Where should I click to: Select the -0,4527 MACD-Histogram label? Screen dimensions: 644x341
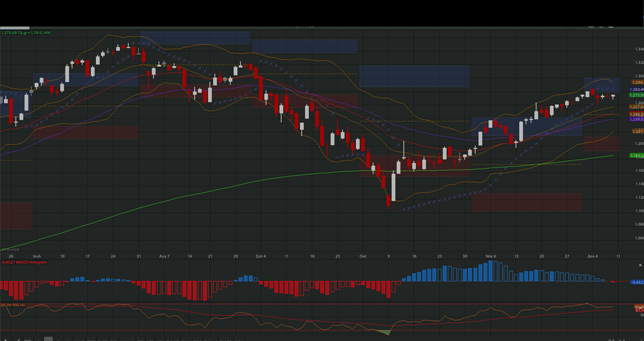[24, 262]
